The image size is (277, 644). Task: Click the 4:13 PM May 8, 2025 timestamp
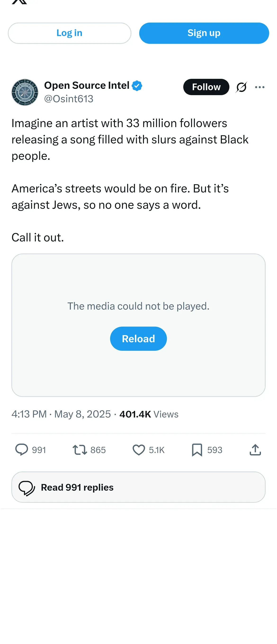61,414
